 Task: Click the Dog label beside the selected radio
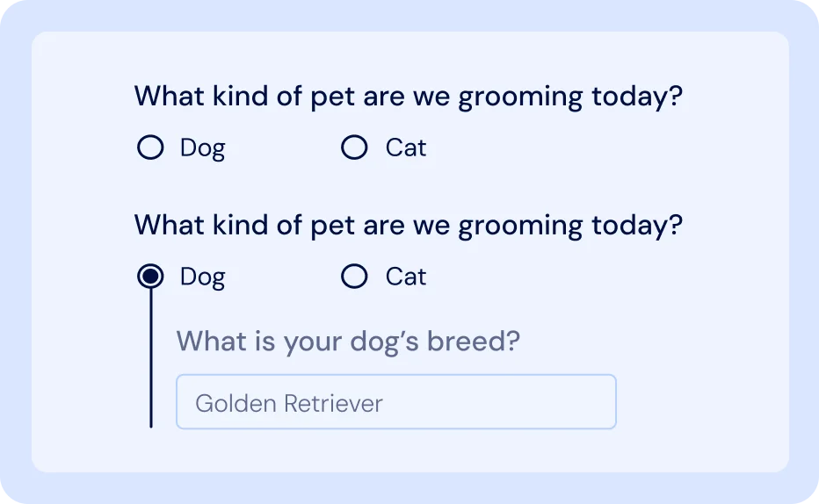coord(202,277)
